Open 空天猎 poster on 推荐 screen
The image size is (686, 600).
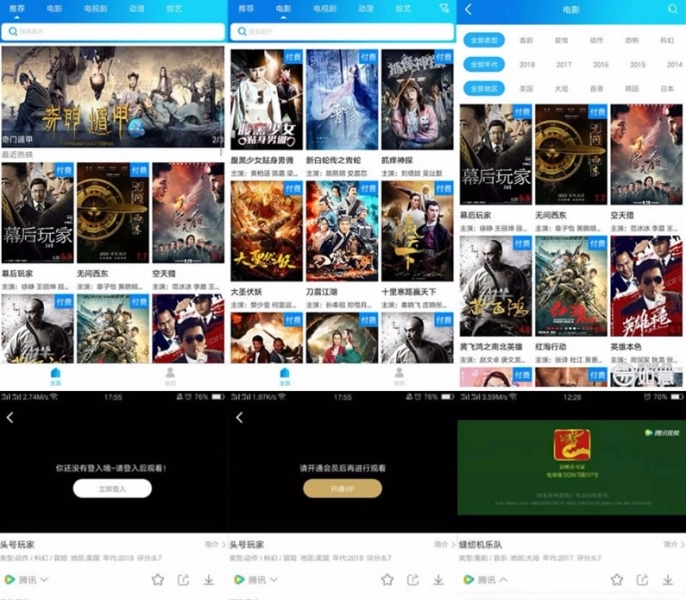(x=188, y=213)
